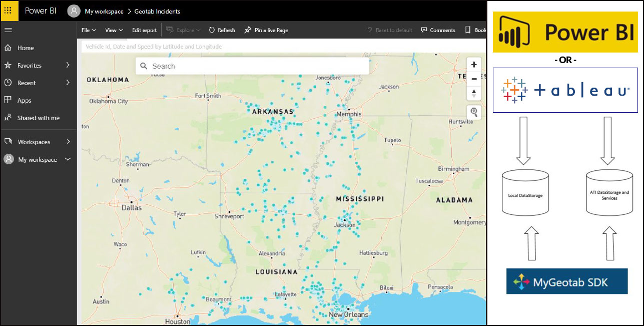Click the Houston map label

(x=178, y=321)
